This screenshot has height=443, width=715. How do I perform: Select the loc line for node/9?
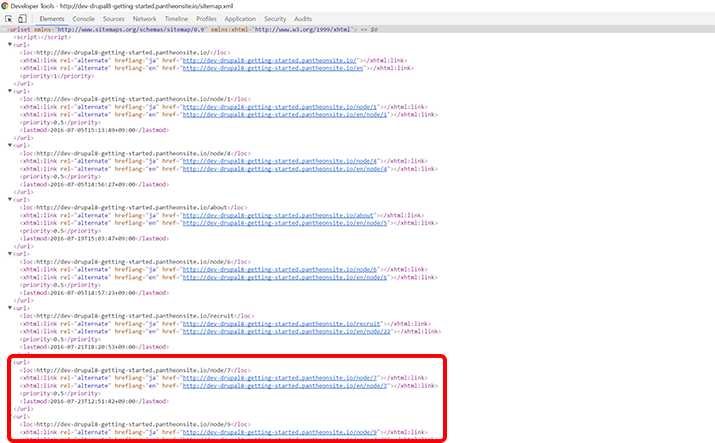(135, 424)
